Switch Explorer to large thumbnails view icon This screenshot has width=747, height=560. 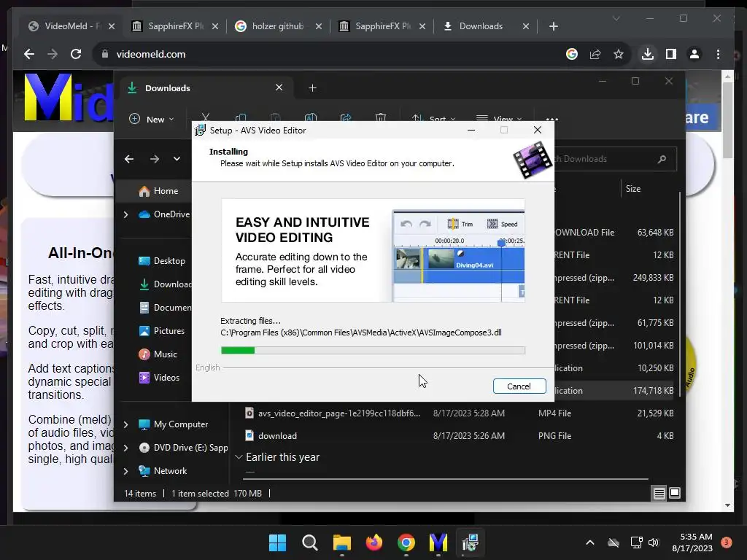675,493
